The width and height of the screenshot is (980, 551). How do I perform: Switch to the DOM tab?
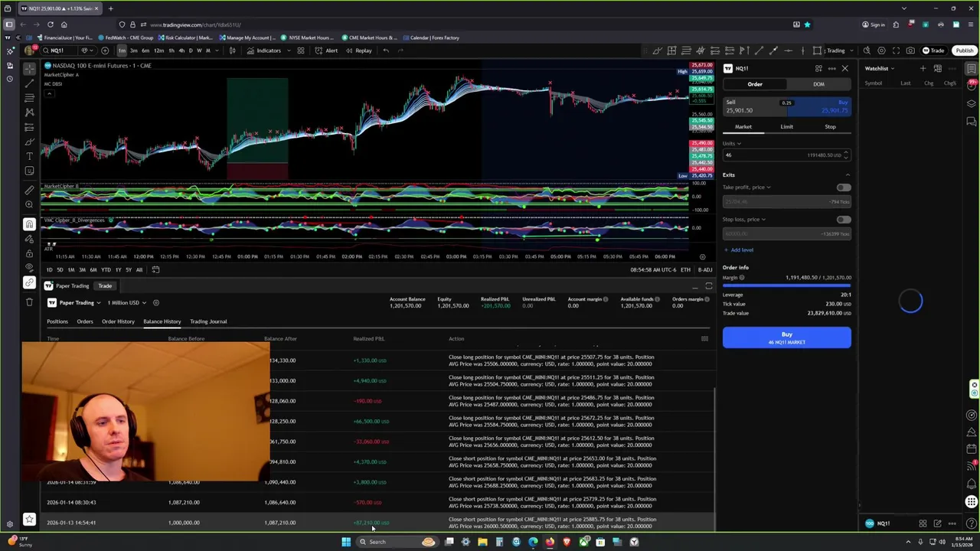tap(818, 84)
